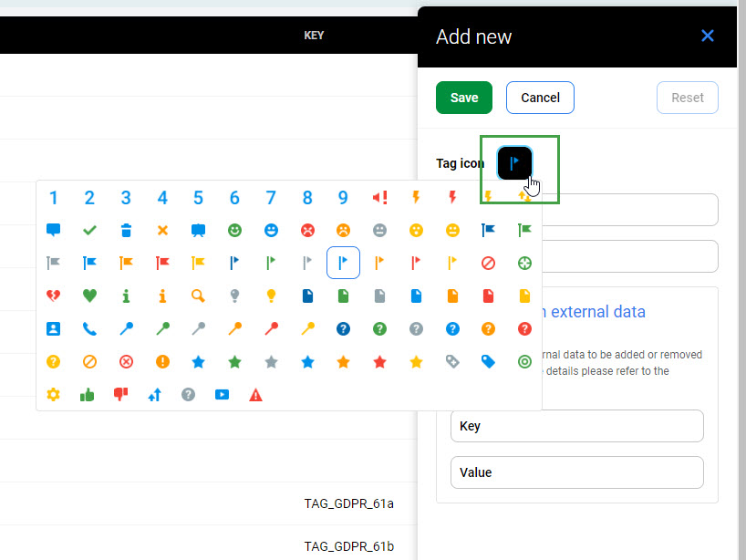Select the TAG_GDPR_61a row entry
This screenshot has height=560, width=746.
(349, 503)
